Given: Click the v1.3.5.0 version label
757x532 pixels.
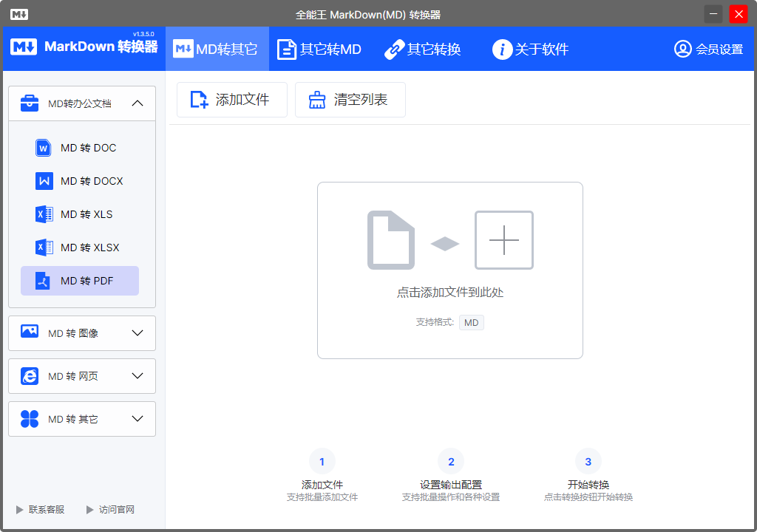Looking at the screenshot, I should 143,34.
